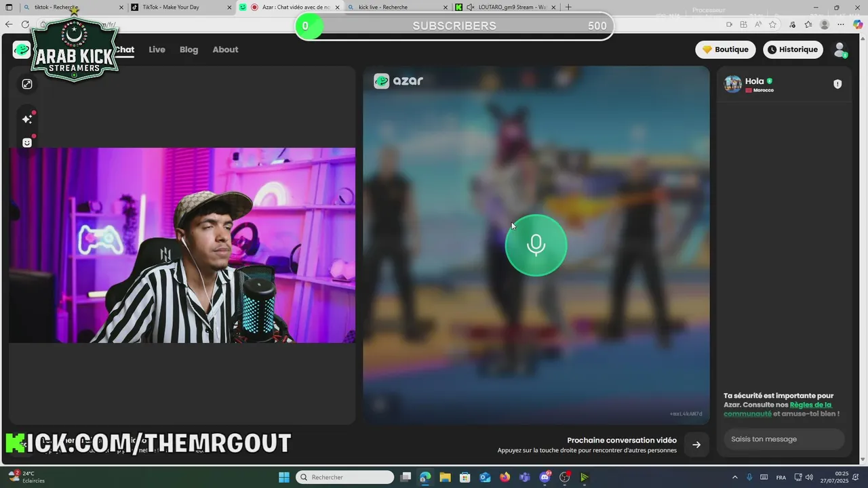Click Hola's profile avatar
Screen dimensions: 868x488
click(732, 84)
